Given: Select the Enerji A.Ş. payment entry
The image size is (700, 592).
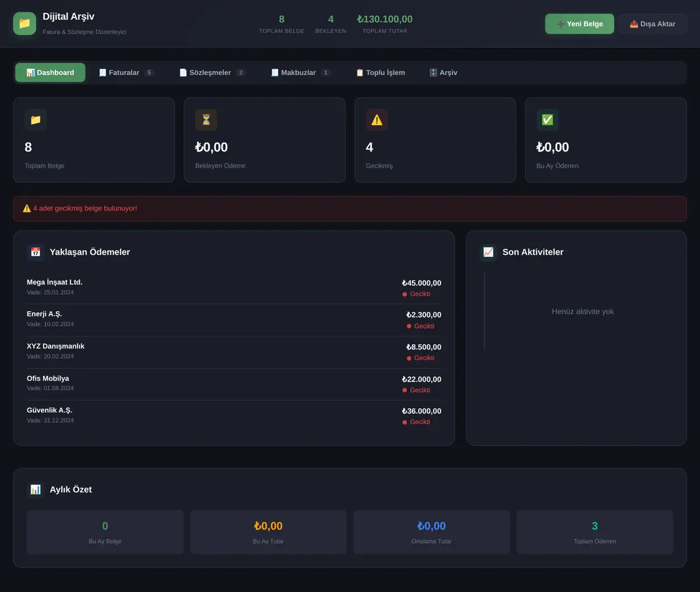Looking at the screenshot, I should point(234,320).
